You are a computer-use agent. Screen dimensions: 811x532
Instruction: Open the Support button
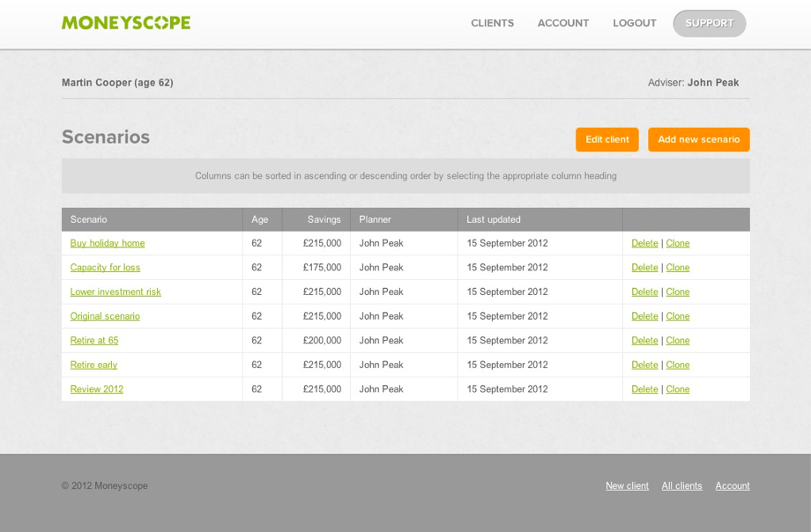pyautogui.click(x=710, y=23)
